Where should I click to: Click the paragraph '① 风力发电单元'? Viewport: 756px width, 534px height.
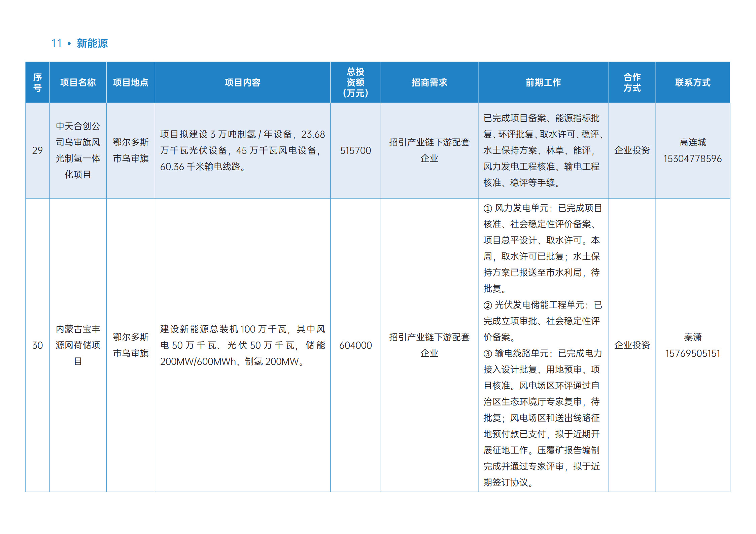point(543,248)
